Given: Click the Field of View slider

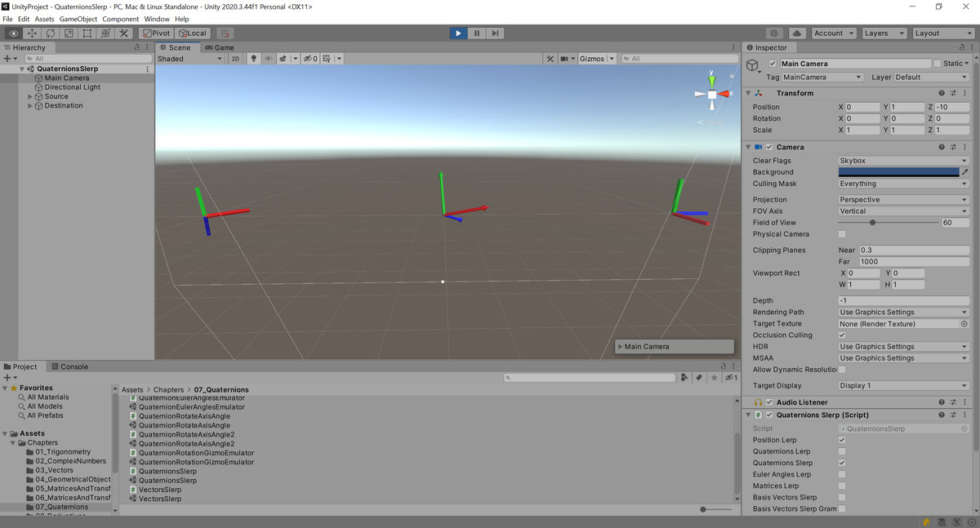Looking at the screenshot, I should (x=889, y=223).
